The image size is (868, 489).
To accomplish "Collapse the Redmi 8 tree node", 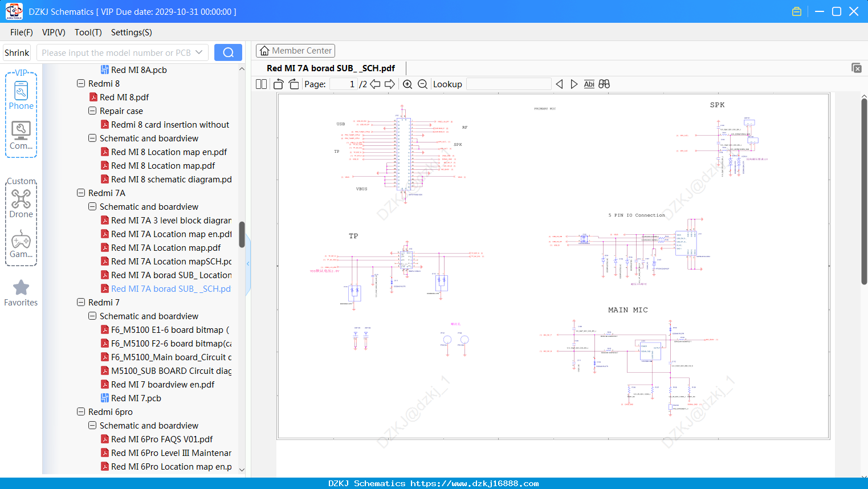I will tap(81, 83).
